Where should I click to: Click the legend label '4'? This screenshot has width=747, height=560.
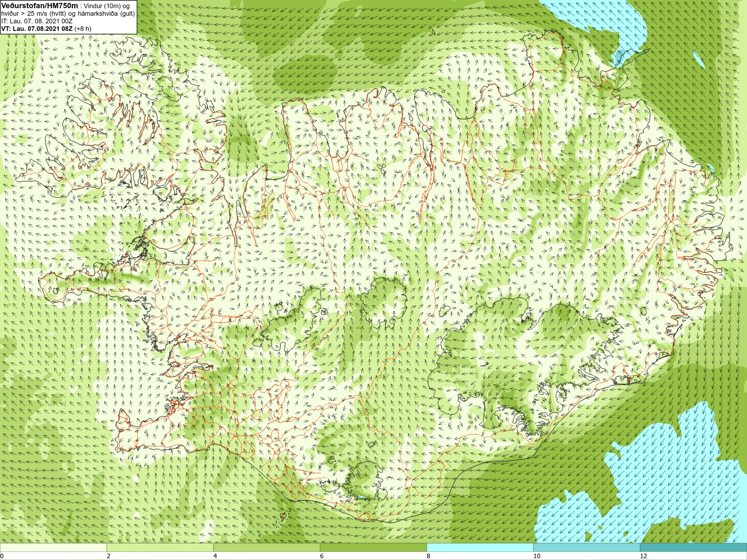tap(215, 556)
